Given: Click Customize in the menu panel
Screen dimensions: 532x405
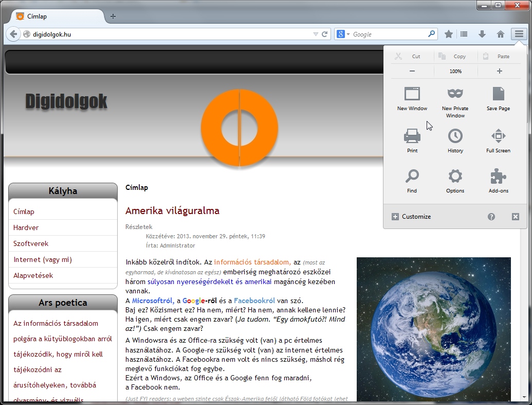Looking at the screenshot, I should coord(411,217).
